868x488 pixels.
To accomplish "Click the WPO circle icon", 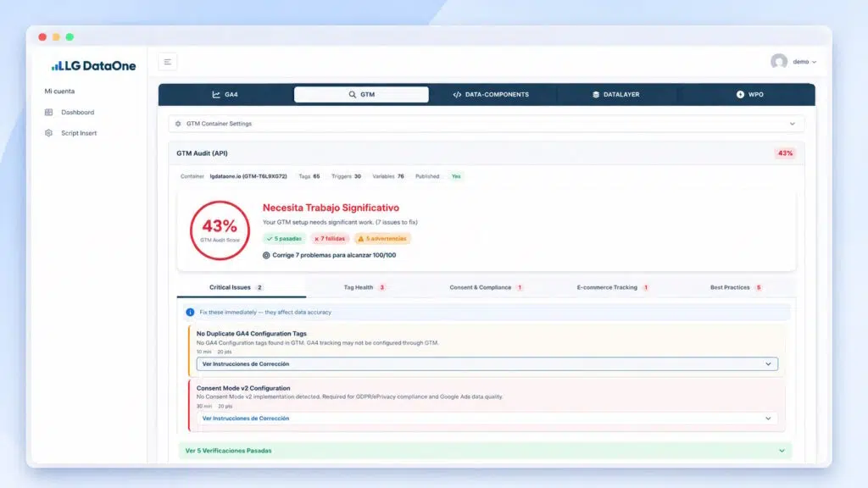I will click(x=740, y=95).
